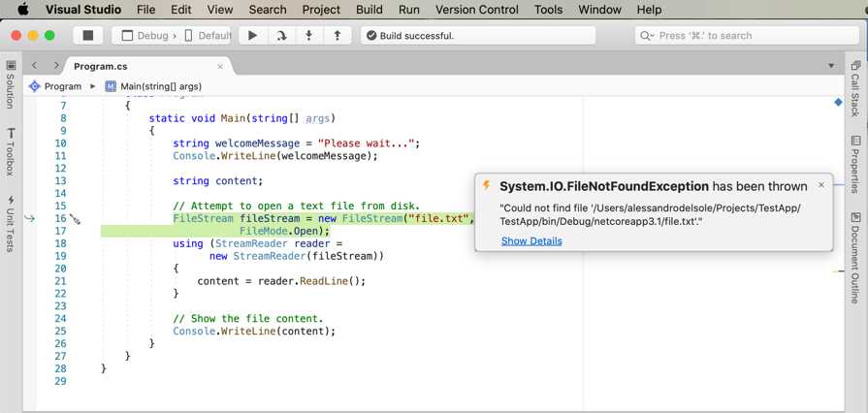Open the Call Stack panel
The height and width of the screenshot is (413, 868).
pyautogui.click(x=854, y=88)
